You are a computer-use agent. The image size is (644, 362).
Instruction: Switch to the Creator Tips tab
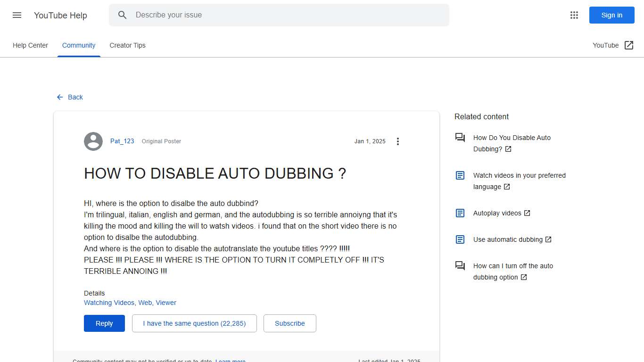127,45
